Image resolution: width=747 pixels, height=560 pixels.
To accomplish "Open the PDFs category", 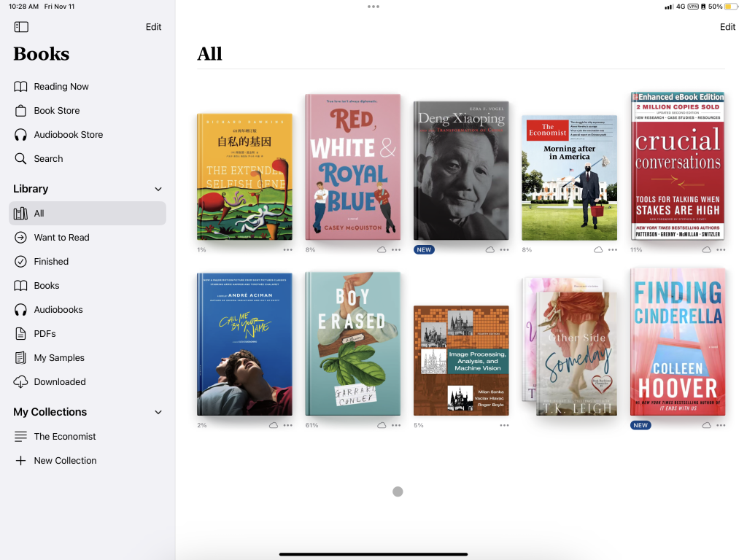I will pyautogui.click(x=44, y=333).
